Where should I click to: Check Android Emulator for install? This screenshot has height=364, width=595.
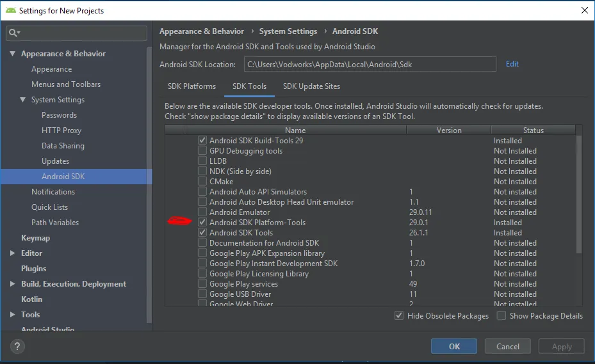[202, 212]
